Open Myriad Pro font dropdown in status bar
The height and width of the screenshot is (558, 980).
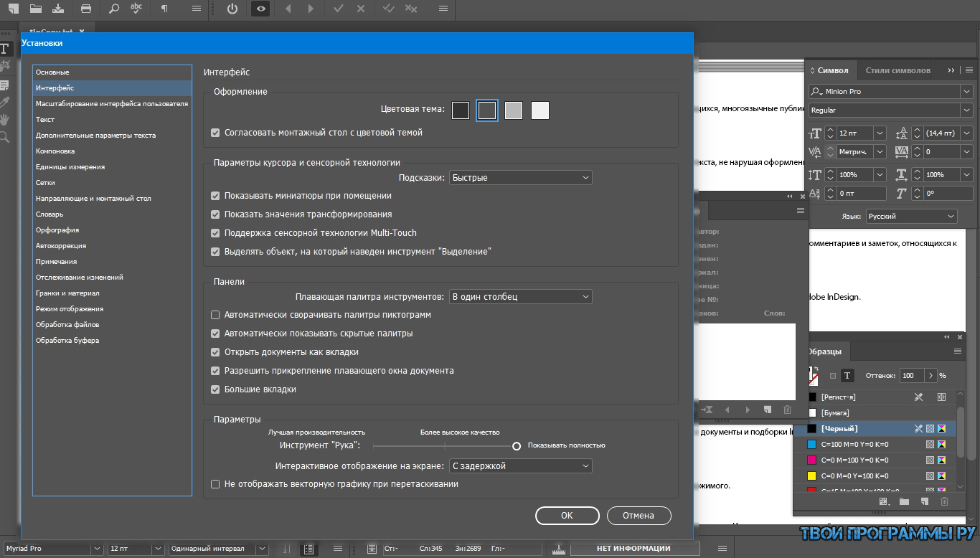(97, 549)
